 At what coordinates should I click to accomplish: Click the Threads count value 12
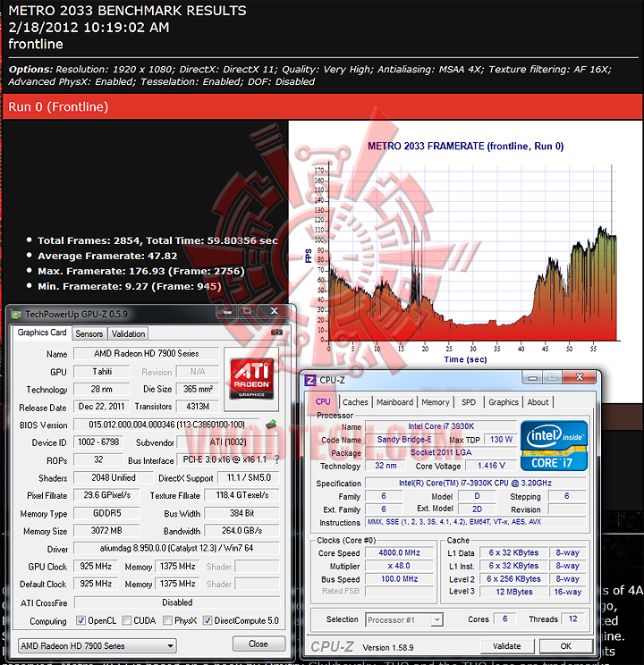pos(572,619)
